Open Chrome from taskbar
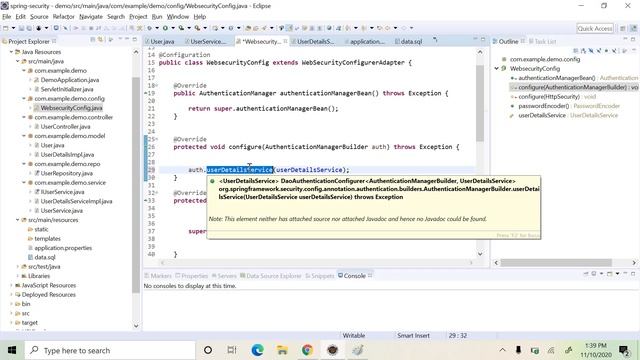The height and width of the screenshot is (360, 640). pos(307,350)
